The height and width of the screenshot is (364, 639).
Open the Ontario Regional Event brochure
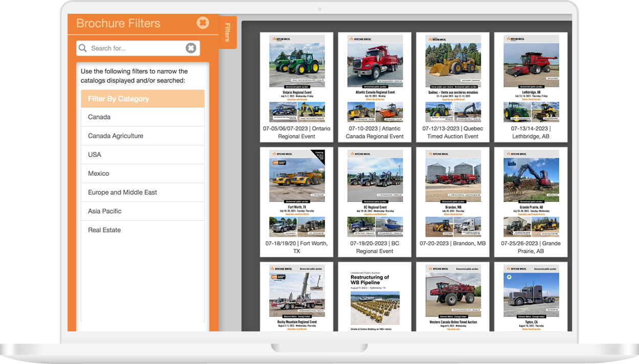pyautogui.click(x=297, y=88)
